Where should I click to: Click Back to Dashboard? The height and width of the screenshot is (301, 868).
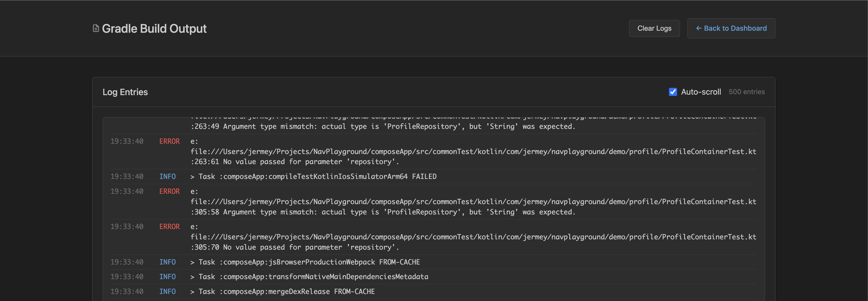point(731,28)
